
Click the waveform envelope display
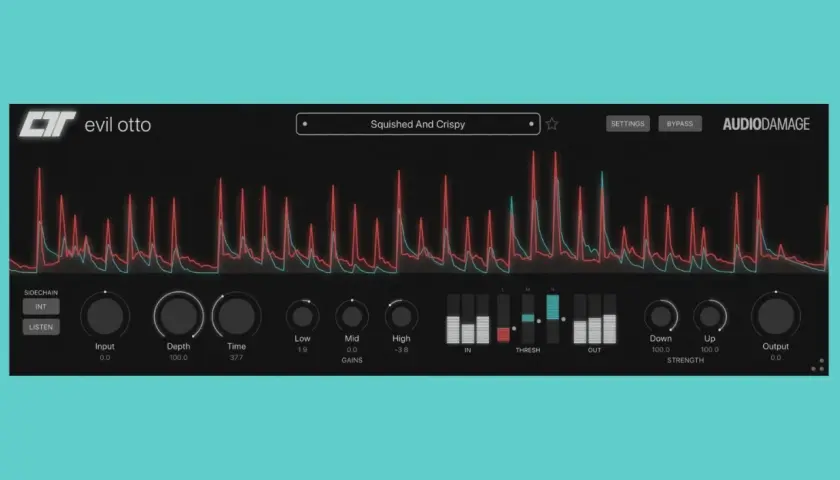click(419, 212)
